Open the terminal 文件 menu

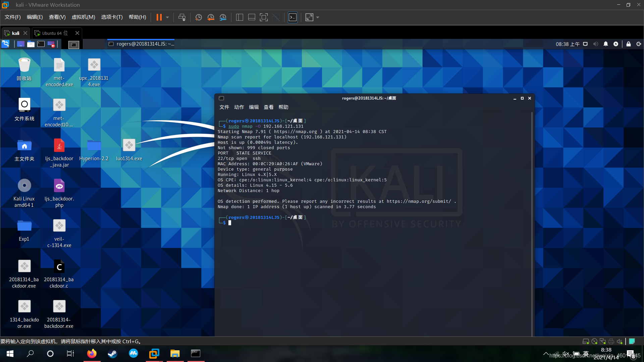[224, 107]
